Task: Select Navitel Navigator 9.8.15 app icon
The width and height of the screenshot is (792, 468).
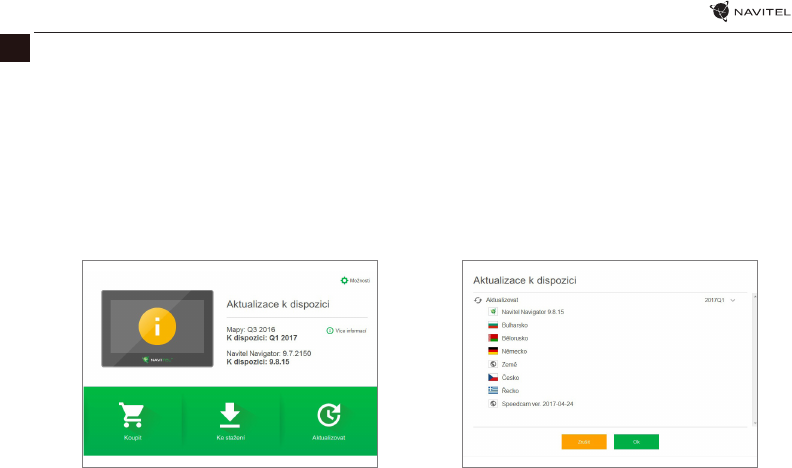Action: pyautogui.click(x=493, y=312)
